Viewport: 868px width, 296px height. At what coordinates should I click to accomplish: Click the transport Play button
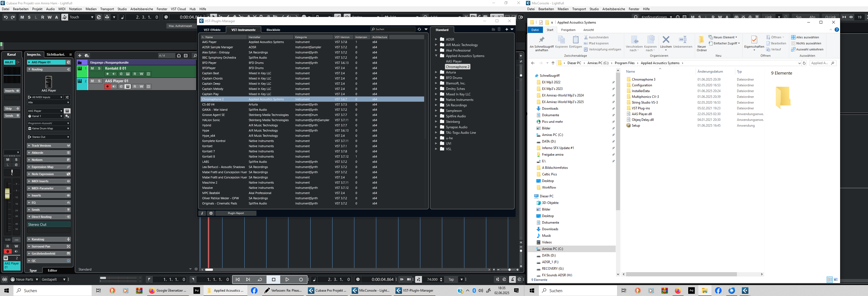[287, 280]
